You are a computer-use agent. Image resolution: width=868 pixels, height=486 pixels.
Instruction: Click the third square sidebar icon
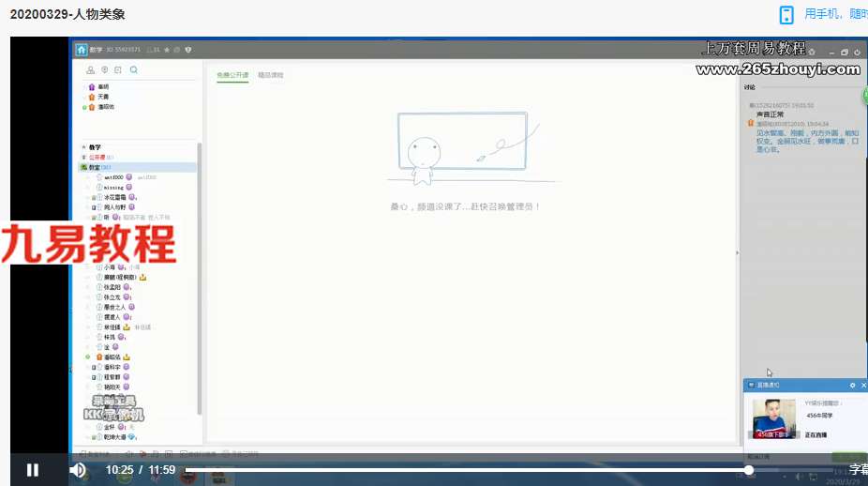coord(118,69)
